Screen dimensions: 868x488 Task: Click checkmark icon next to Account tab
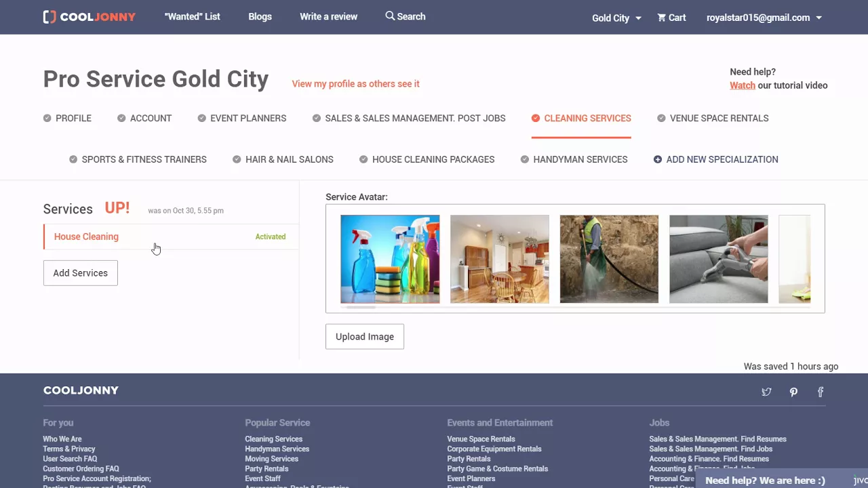pyautogui.click(x=121, y=118)
